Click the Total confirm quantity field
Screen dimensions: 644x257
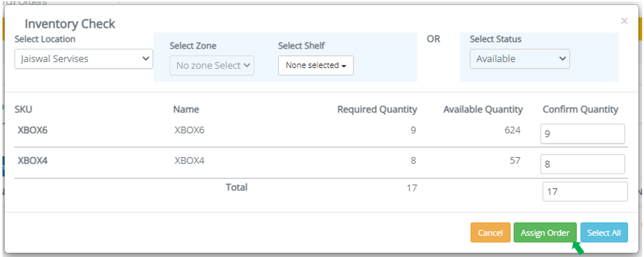(x=584, y=191)
